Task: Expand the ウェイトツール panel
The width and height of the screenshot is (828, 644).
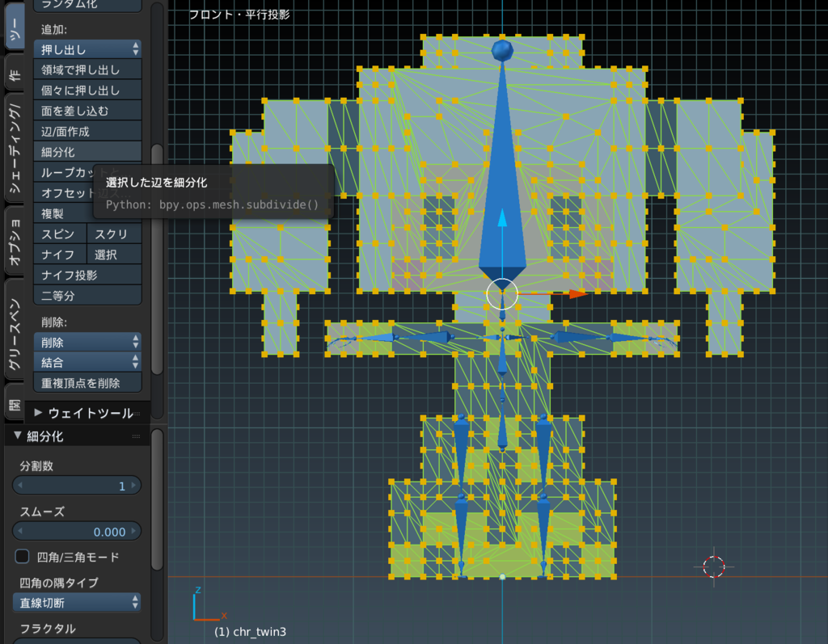Action: click(38, 412)
